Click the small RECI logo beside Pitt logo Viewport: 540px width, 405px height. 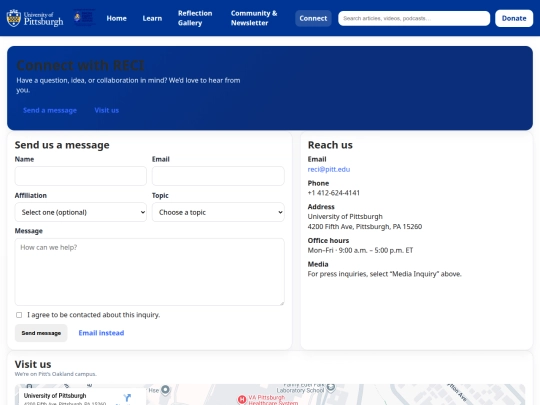point(84,17)
